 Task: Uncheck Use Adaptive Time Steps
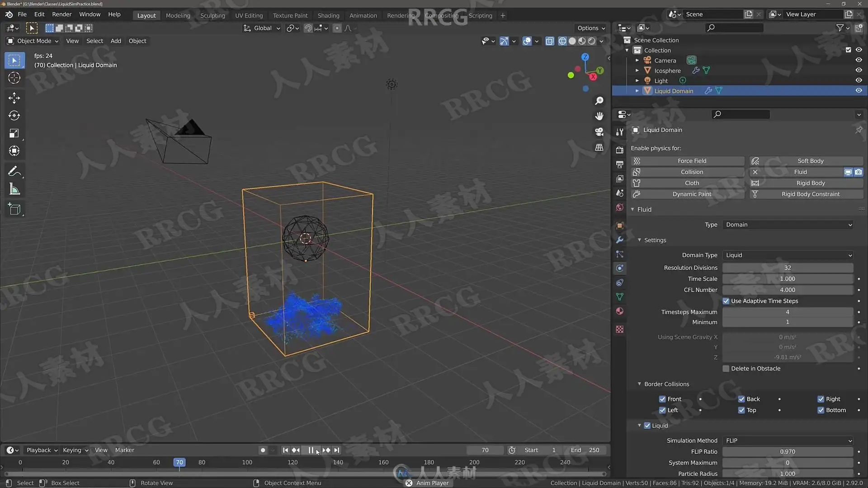[726, 301]
